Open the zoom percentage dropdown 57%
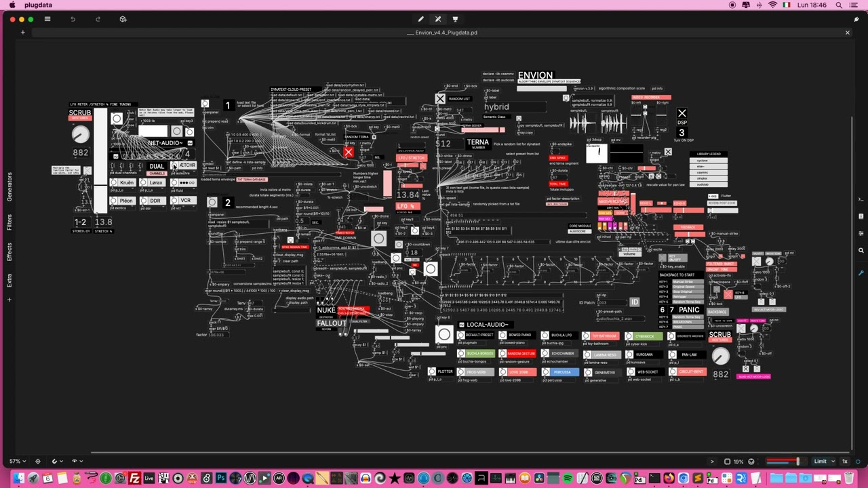Viewport: 868px width, 488px height. coord(18,462)
